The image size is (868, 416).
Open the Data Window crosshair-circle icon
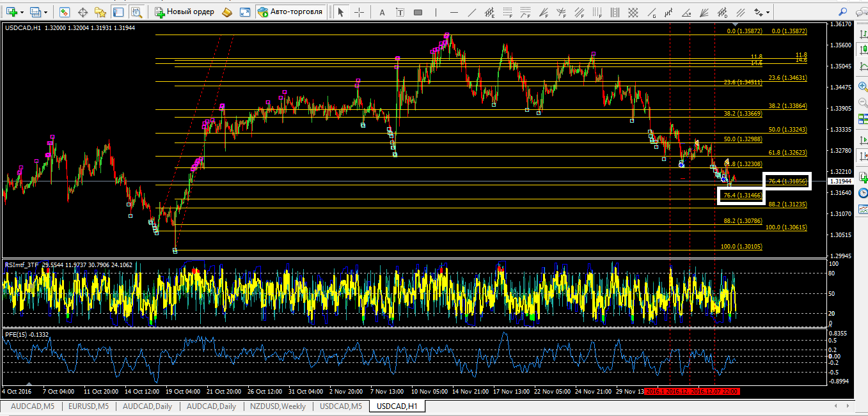point(82,12)
